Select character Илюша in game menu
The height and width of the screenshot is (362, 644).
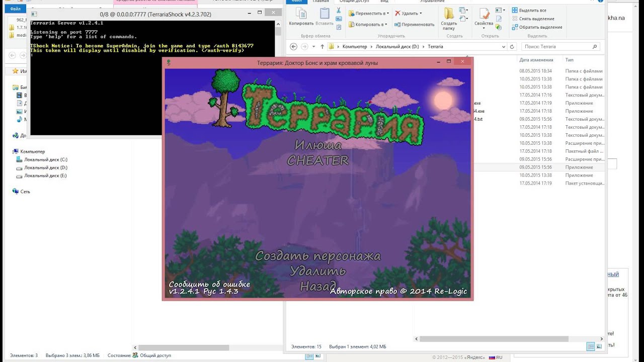pos(317,145)
